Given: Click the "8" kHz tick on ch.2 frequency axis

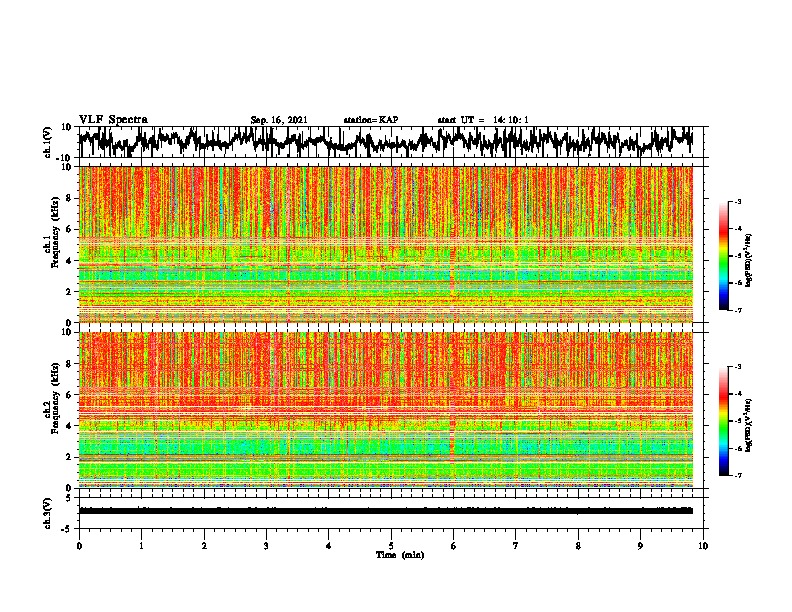Looking at the screenshot, I should (69, 364).
